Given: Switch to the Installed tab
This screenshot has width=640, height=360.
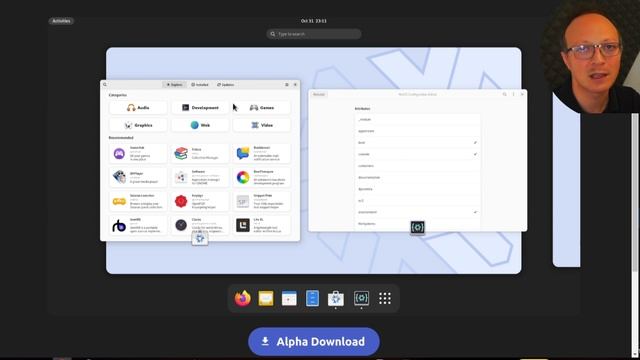Looking at the screenshot, I should click(200, 84).
